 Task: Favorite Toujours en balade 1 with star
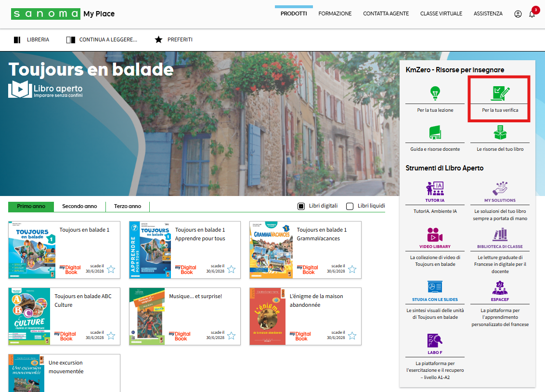tap(111, 269)
